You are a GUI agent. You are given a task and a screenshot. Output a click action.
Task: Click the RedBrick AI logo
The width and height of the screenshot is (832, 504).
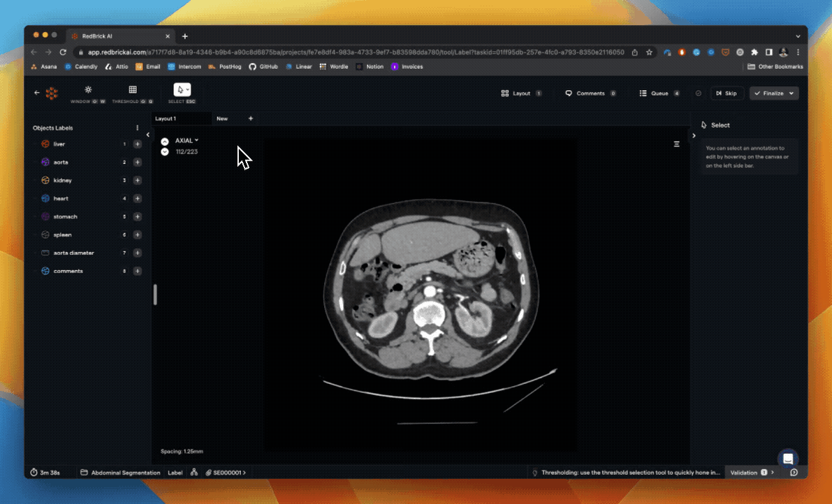click(52, 94)
